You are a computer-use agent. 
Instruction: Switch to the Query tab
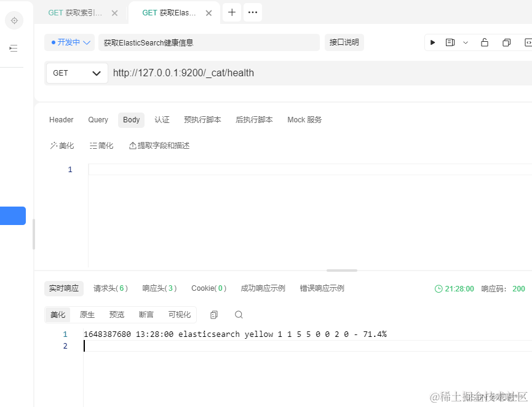pos(98,119)
